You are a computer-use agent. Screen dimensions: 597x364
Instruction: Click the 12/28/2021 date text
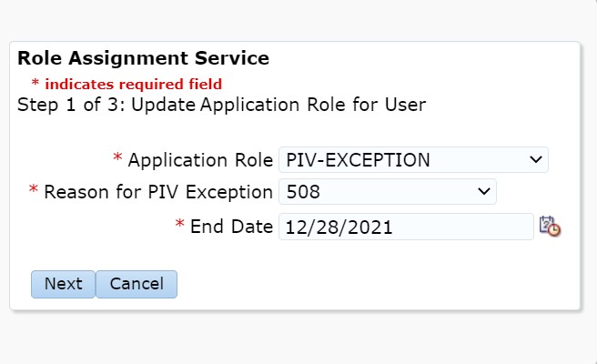click(x=339, y=227)
